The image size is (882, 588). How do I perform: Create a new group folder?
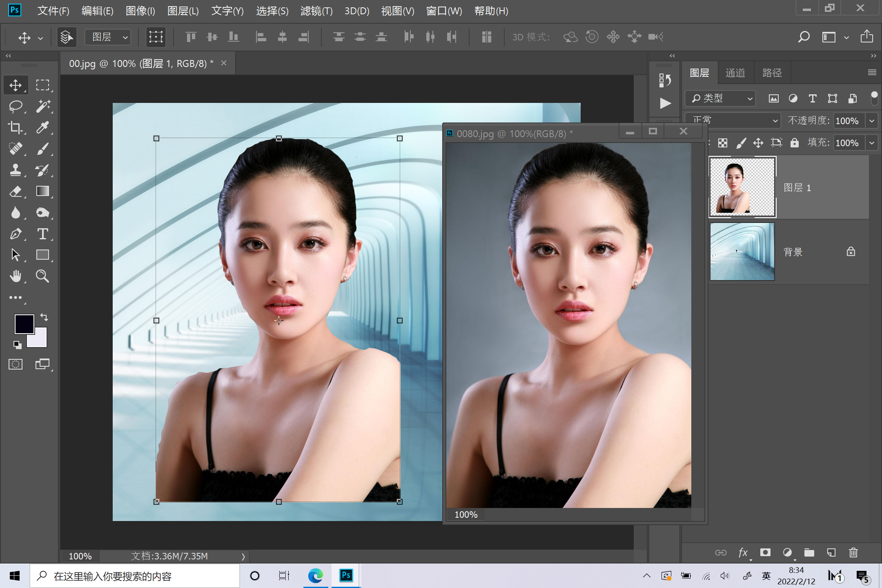(x=809, y=552)
